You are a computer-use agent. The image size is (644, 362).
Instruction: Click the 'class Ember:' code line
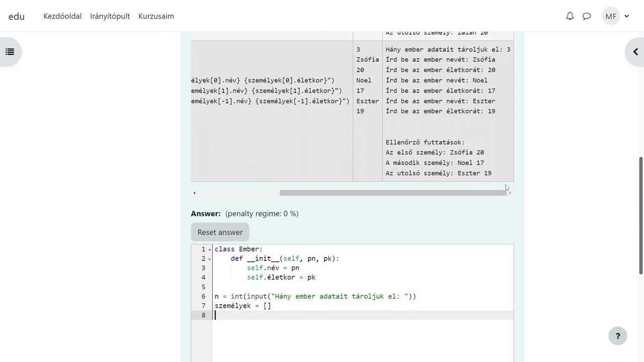(x=238, y=249)
